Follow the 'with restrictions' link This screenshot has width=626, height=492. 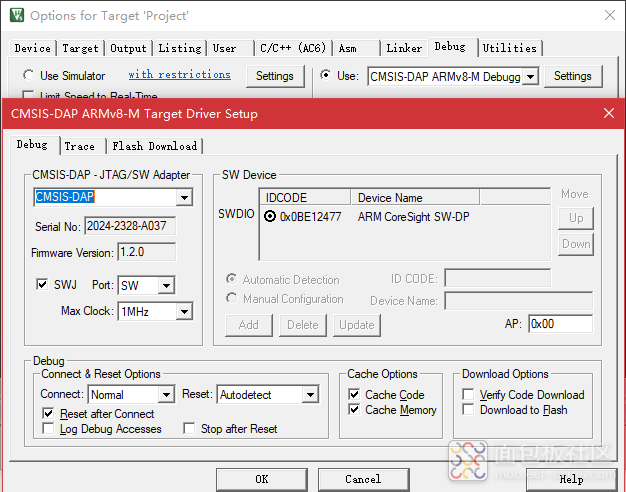click(x=180, y=75)
